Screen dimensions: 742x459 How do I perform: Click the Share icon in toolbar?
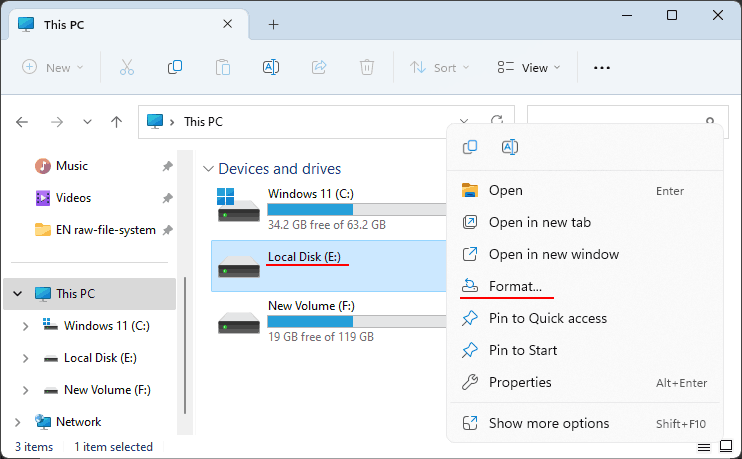coord(319,67)
